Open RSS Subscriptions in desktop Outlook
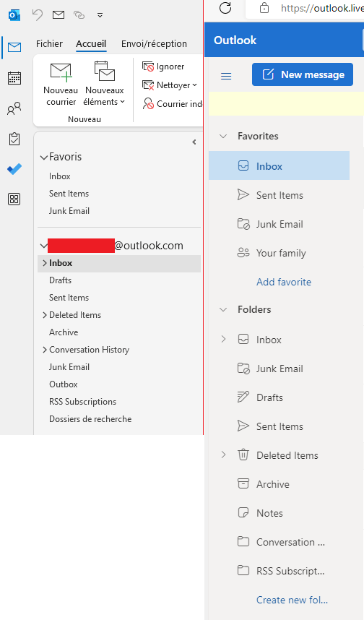364x620 pixels. [x=82, y=402]
